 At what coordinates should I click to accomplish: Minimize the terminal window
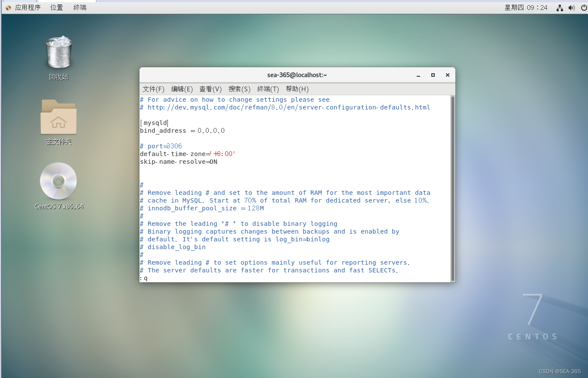tap(418, 75)
